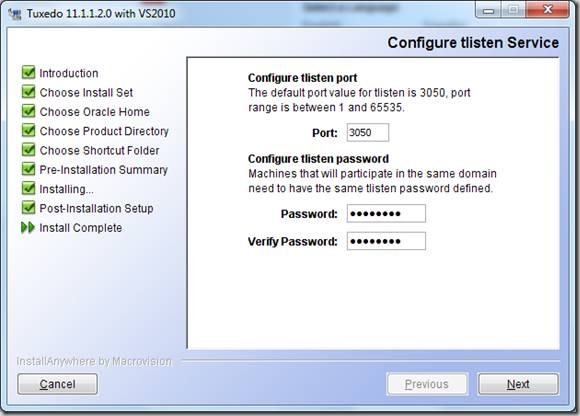Close the Tuxedo installer window
The height and width of the screenshot is (416, 580).
[547, 10]
